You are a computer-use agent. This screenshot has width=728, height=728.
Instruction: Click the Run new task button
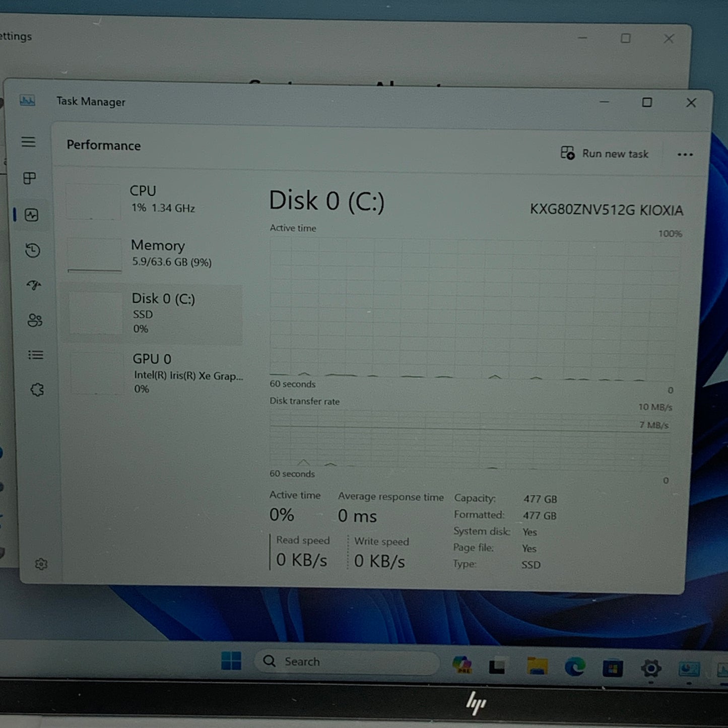605,154
